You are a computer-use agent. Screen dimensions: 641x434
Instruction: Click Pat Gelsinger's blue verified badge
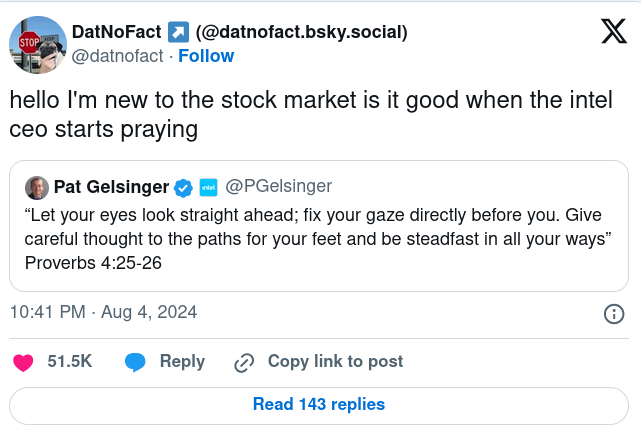pyautogui.click(x=183, y=187)
